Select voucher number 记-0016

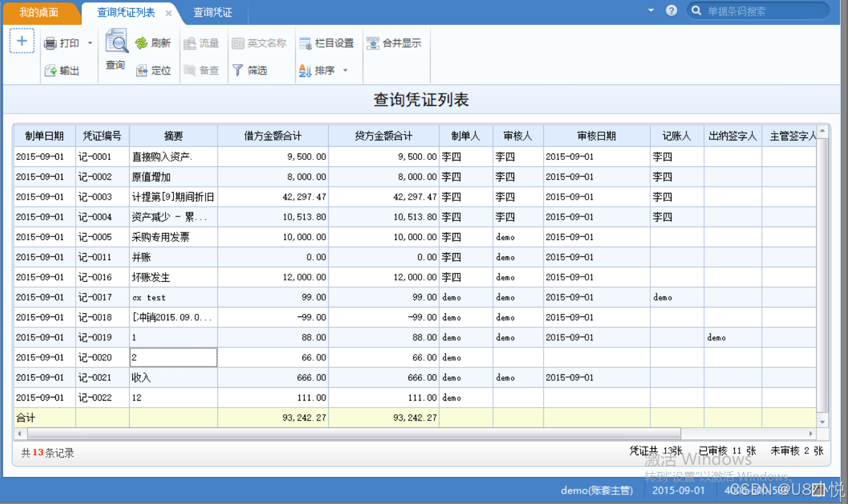click(x=102, y=277)
